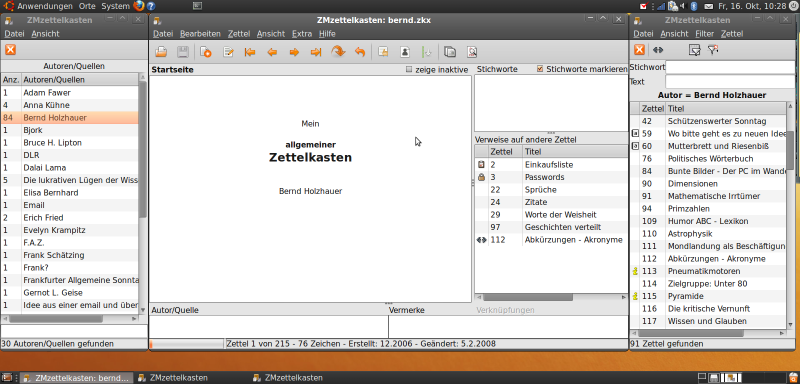Click the curved undo arrow icon
The height and width of the screenshot is (384, 800).
click(360, 52)
